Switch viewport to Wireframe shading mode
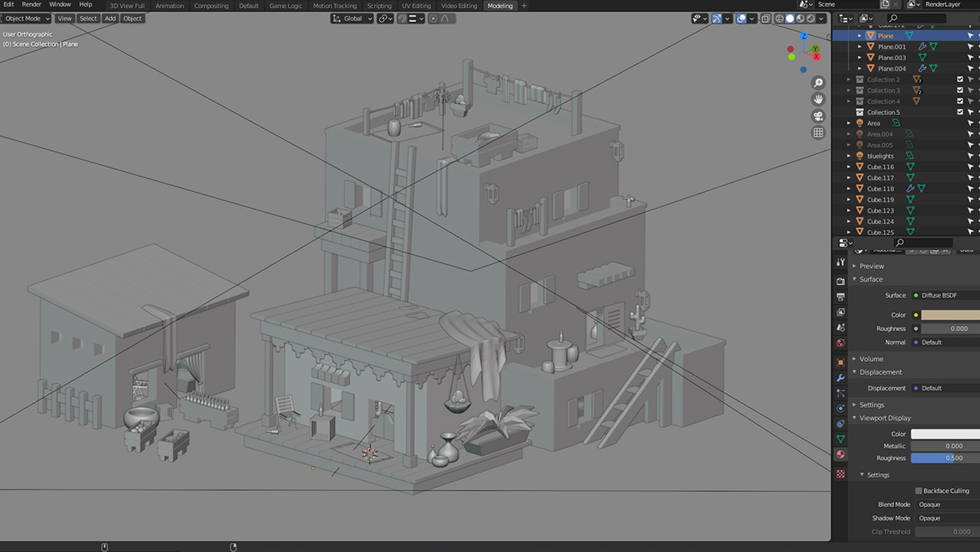This screenshot has width=980, height=552. click(x=779, y=18)
